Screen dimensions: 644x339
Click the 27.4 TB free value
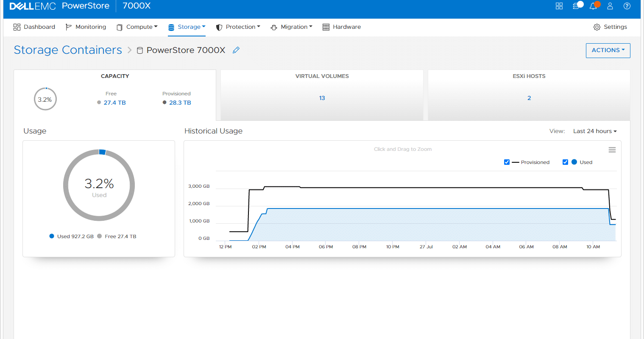114,103
